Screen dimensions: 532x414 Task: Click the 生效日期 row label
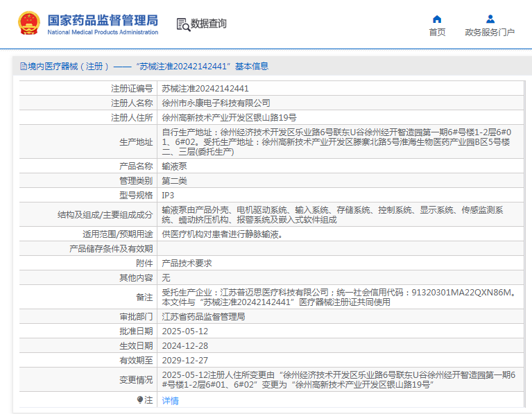136,346
